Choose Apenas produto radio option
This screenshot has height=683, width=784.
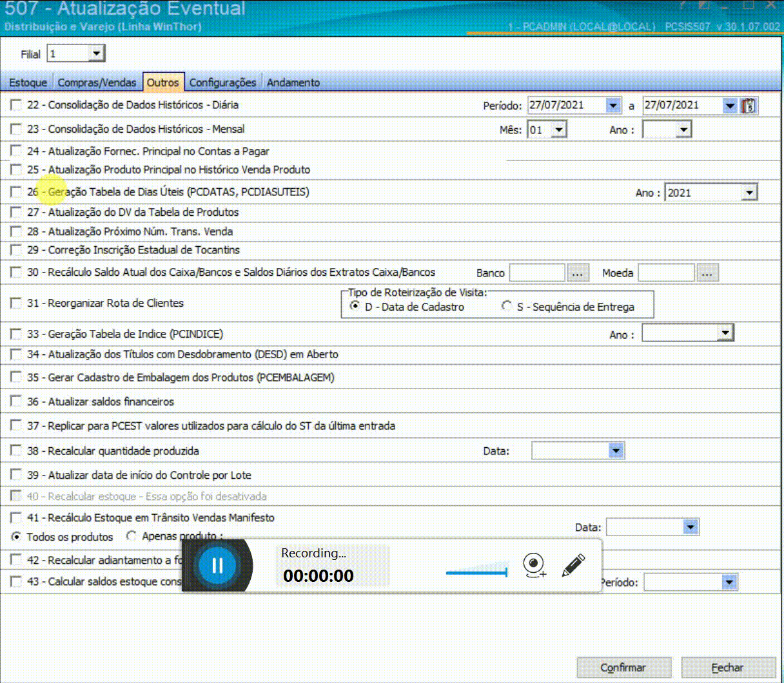click(132, 535)
